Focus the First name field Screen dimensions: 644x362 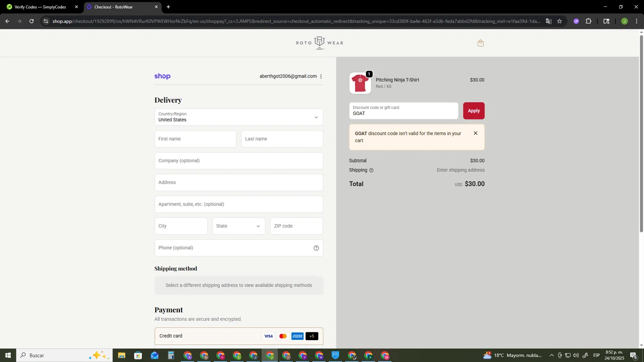coord(195,139)
